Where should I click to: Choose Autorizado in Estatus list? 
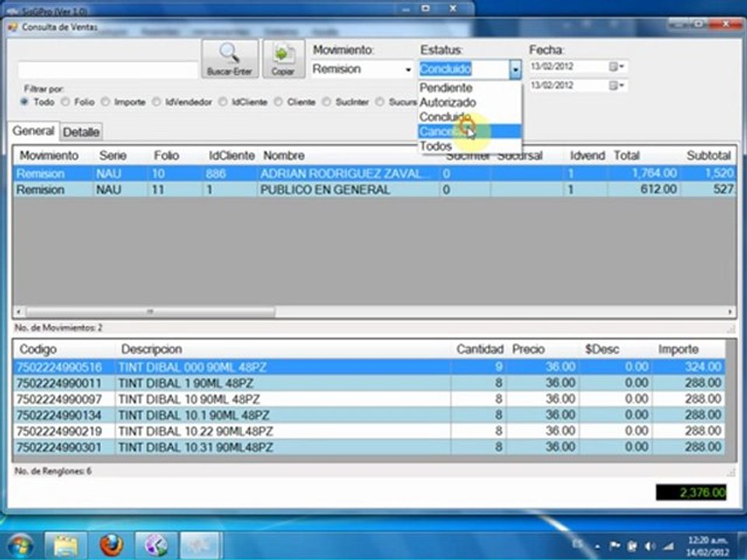pos(470,103)
